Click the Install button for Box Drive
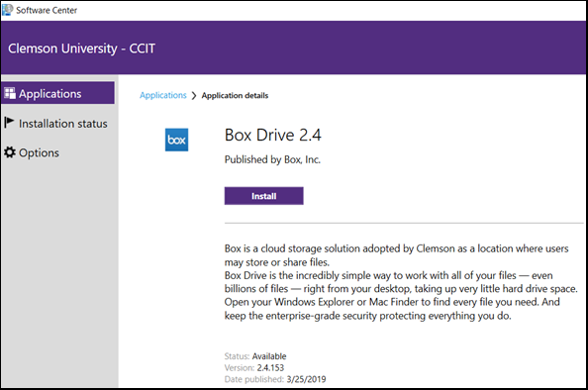 pyautogui.click(x=264, y=196)
